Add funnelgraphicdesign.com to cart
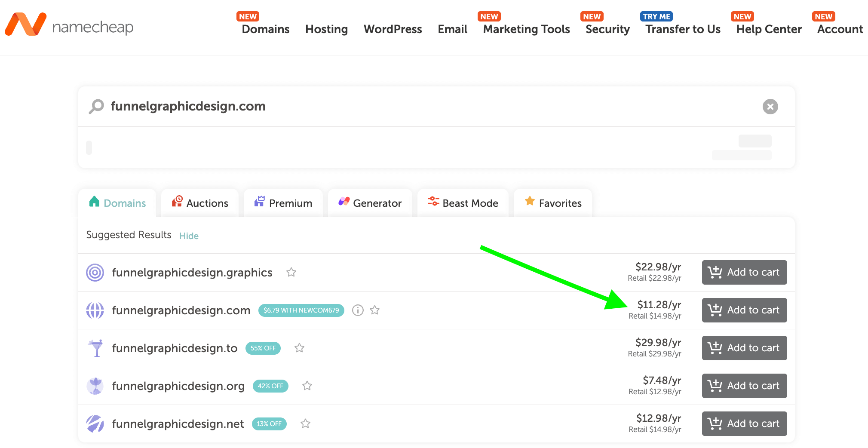The width and height of the screenshot is (868, 448). [x=744, y=310]
